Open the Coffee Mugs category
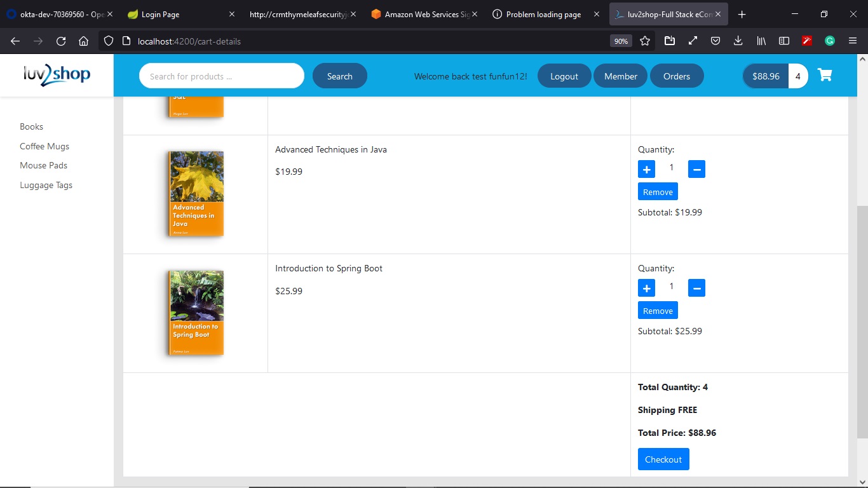Viewport: 868px width, 488px height. pyautogui.click(x=44, y=146)
